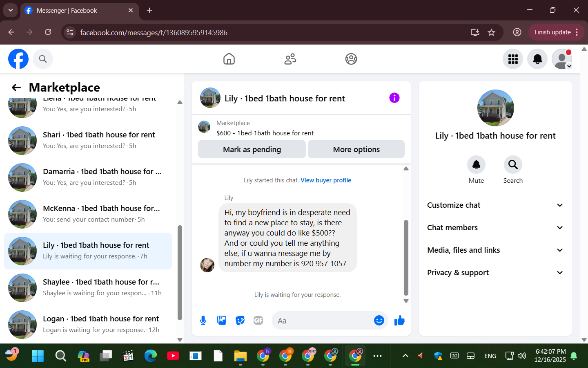
Task: Open Damarria's 1bed 1bath house chat
Action: [x=88, y=177]
